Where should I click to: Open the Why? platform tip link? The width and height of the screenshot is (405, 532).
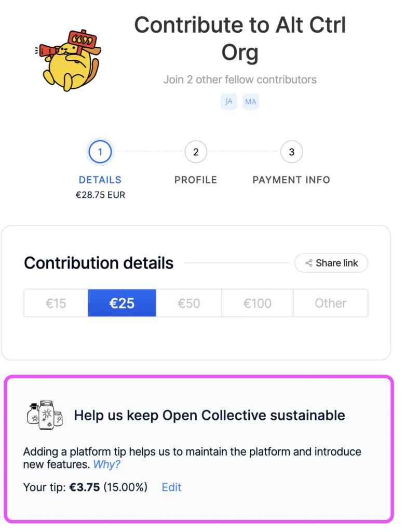(106, 464)
